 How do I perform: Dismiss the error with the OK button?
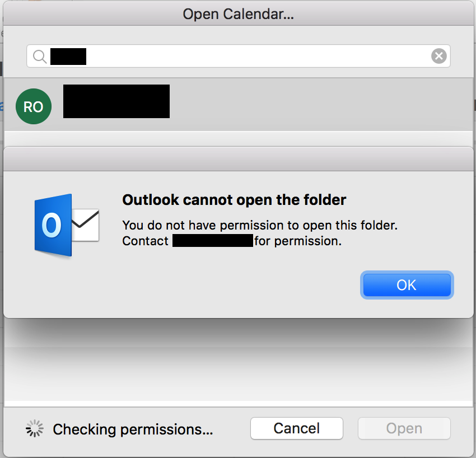[x=407, y=285]
